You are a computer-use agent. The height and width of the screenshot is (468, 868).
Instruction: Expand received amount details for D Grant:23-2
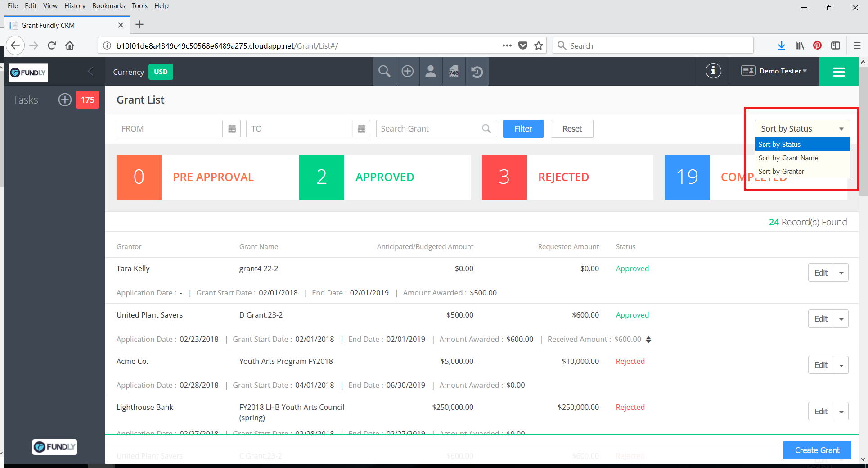pyautogui.click(x=648, y=340)
